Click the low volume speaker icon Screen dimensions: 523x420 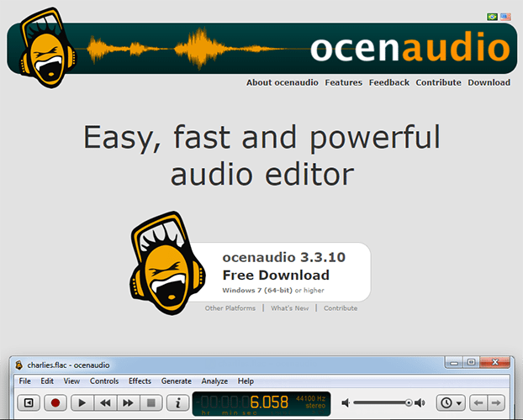346,403
